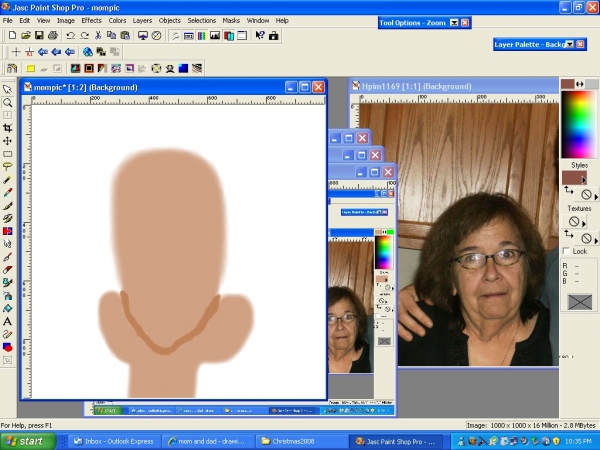
Task: Open the Layers menu
Action: pyautogui.click(x=142, y=21)
